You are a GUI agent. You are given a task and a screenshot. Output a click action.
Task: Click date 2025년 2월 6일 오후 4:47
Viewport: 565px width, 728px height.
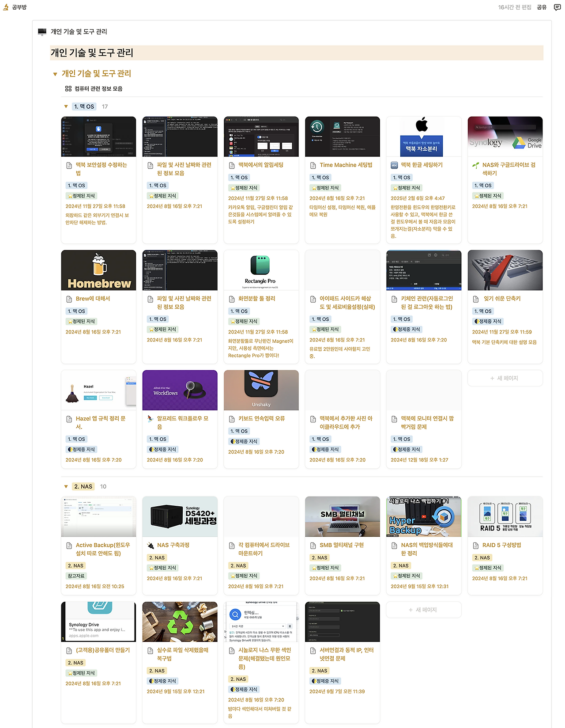[x=418, y=198]
